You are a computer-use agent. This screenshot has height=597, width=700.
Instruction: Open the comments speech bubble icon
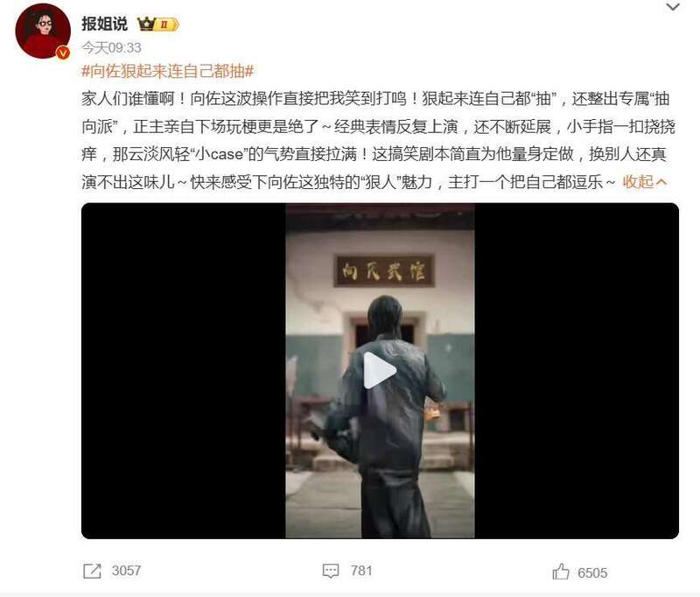click(x=331, y=571)
